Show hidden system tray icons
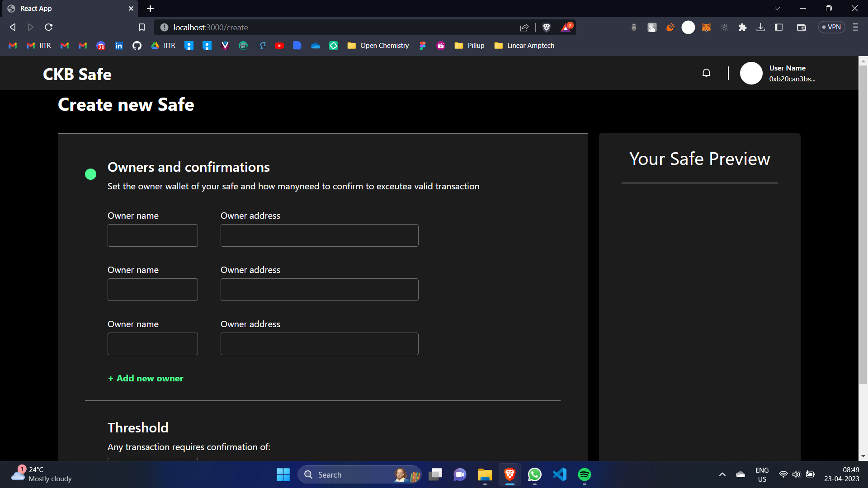 722,474
